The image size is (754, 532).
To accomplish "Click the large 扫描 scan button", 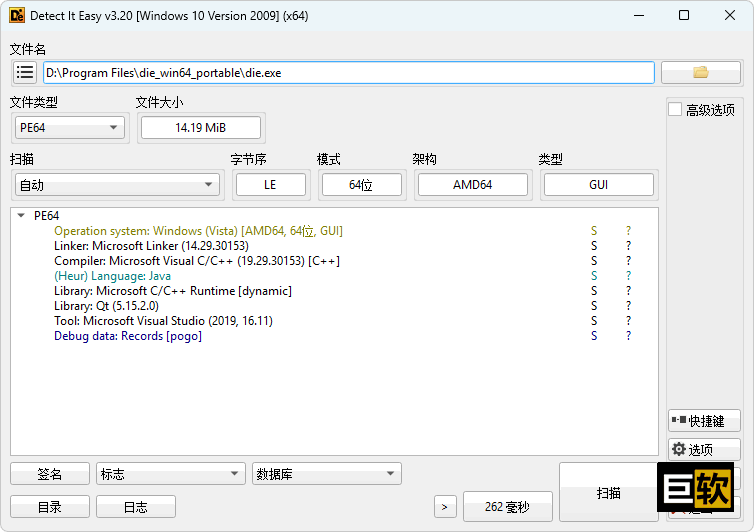I will tap(608, 492).
